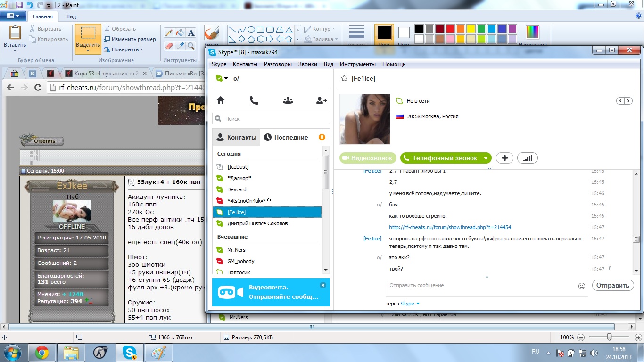Add a contact using Skype person-plus icon
Viewport: 644px width, 362px height.
pos(322,100)
